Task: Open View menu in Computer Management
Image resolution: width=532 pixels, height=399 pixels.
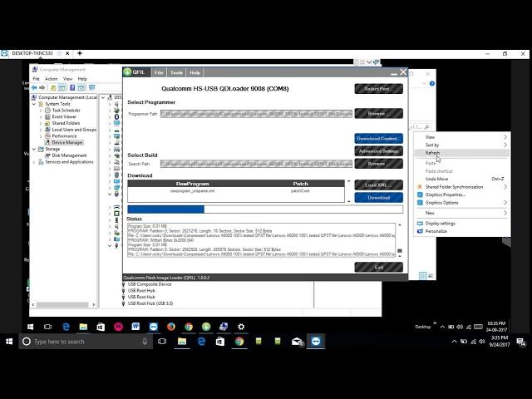Action: tap(67, 79)
